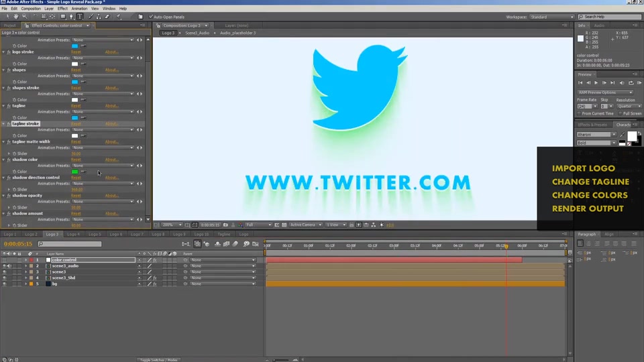Image resolution: width=644 pixels, height=362 pixels.
Task: Select the Eraser tool
Action: (x=107, y=17)
